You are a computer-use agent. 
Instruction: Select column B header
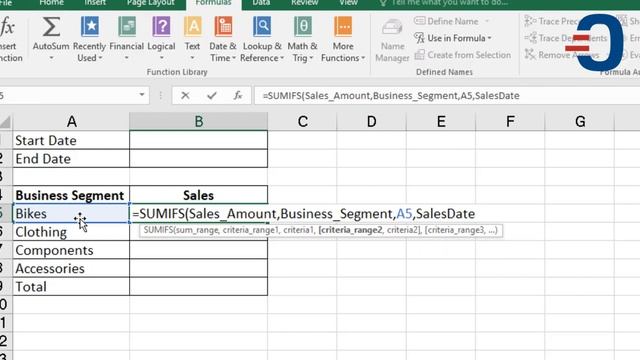pyautogui.click(x=198, y=121)
